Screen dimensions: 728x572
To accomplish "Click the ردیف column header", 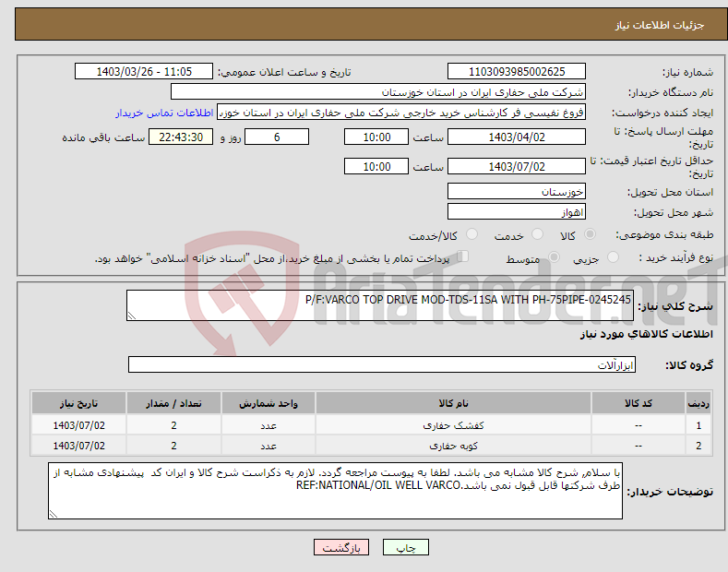I will 698,403.
